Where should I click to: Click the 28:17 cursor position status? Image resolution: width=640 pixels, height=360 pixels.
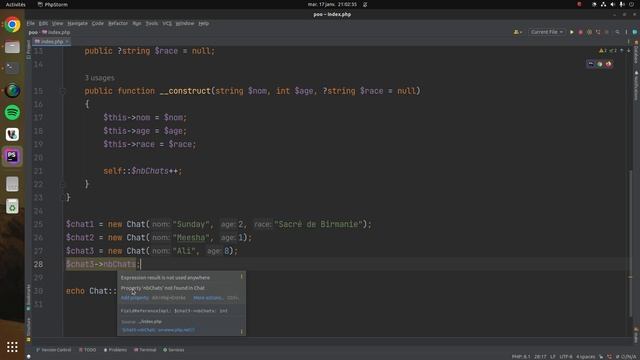540,357
